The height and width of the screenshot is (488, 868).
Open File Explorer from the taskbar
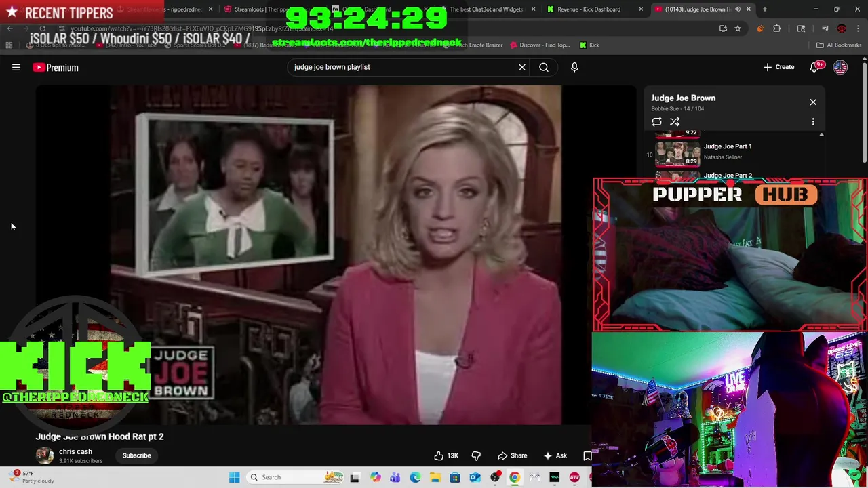(x=435, y=477)
